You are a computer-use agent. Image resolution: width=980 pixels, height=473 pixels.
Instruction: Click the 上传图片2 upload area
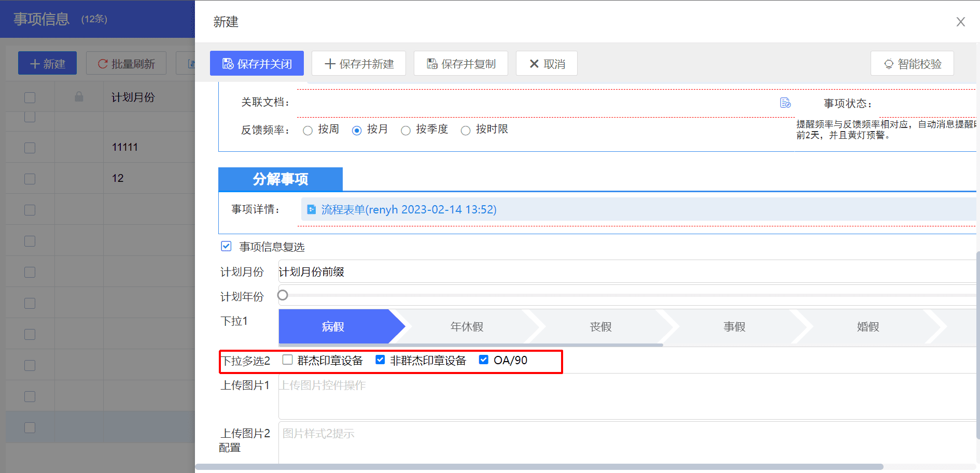pos(627,443)
